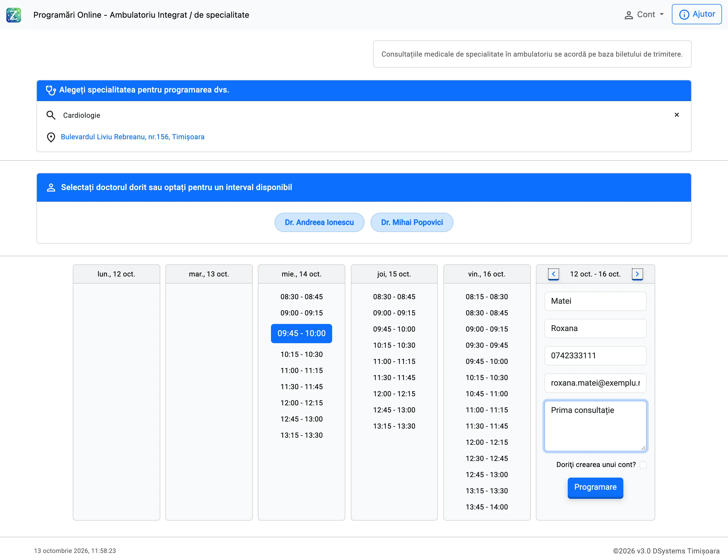Select Thursday slot 08:30 - 08:45
This screenshot has width=728, height=560.
394,297
